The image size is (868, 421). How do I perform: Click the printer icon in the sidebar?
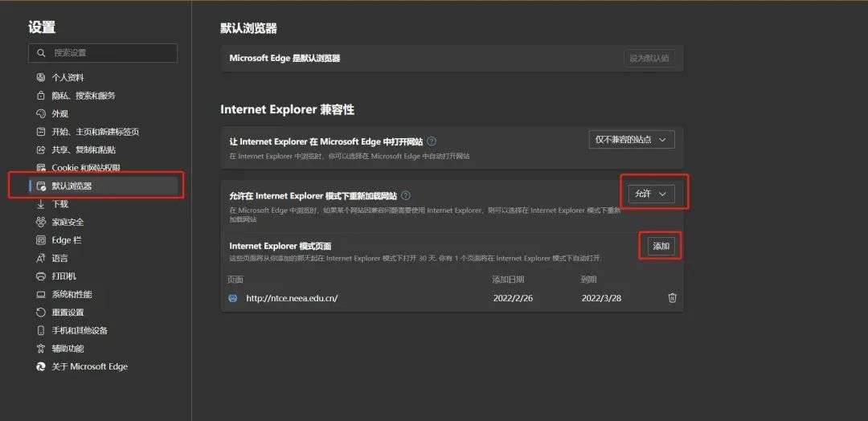[40, 276]
